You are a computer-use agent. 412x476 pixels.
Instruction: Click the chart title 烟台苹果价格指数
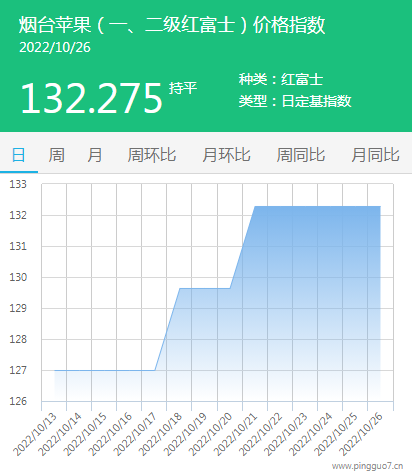tap(172, 25)
